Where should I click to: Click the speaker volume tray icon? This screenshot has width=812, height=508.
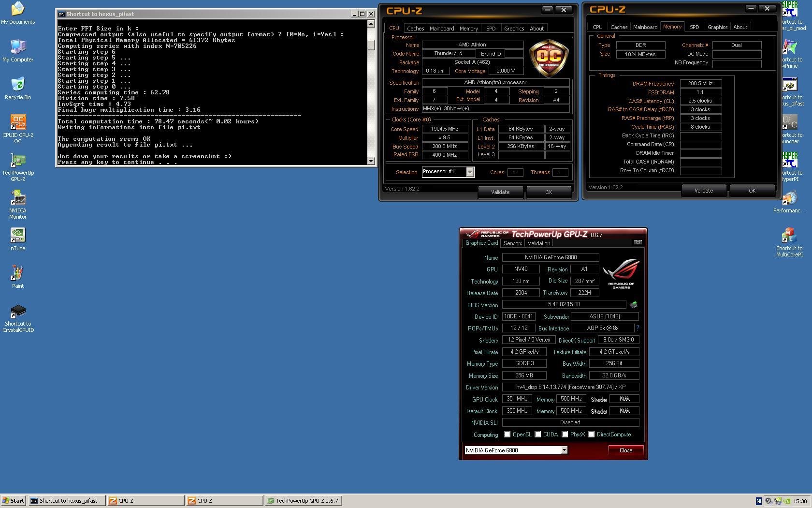[x=768, y=501]
